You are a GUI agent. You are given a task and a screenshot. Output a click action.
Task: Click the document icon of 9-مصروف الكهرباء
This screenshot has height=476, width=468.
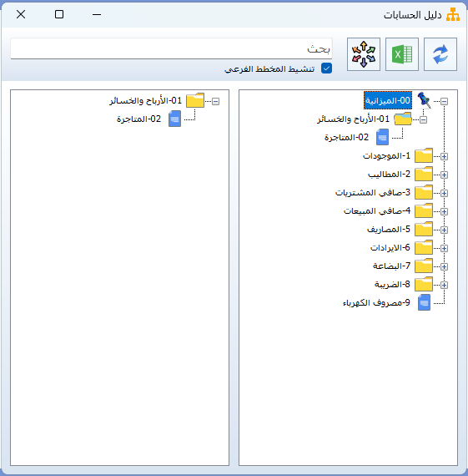point(424,302)
